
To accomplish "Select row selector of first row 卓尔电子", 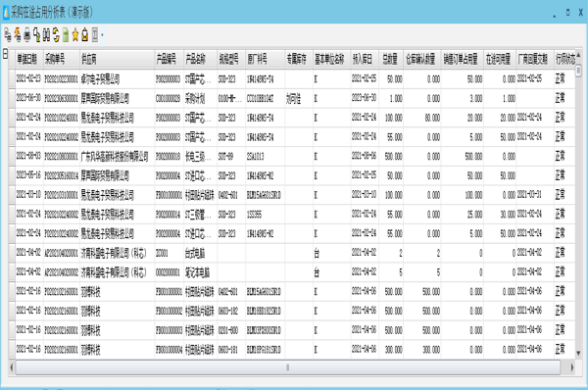I will [x=12, y=79].
